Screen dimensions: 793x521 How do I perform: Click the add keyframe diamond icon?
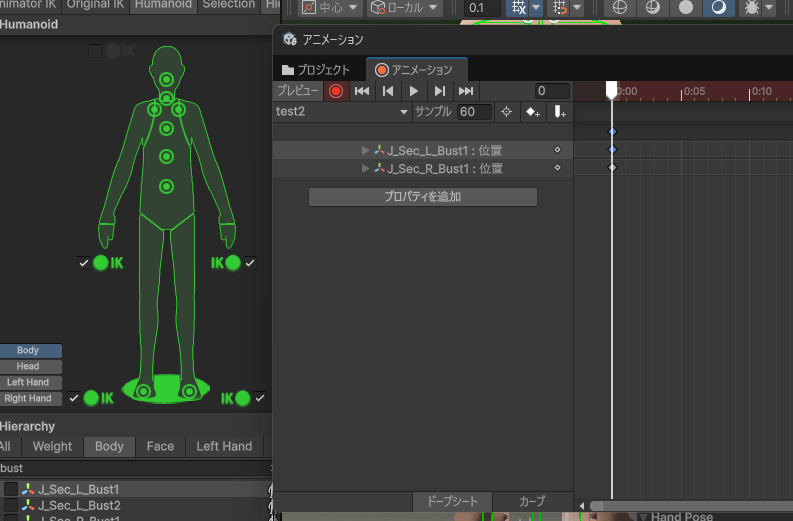pos(533,112)
